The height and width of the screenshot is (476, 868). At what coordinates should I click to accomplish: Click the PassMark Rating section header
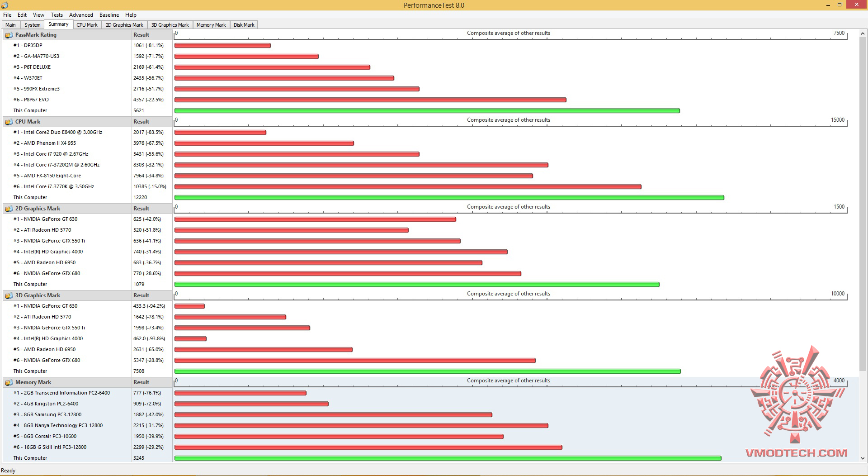pos(67,35)
